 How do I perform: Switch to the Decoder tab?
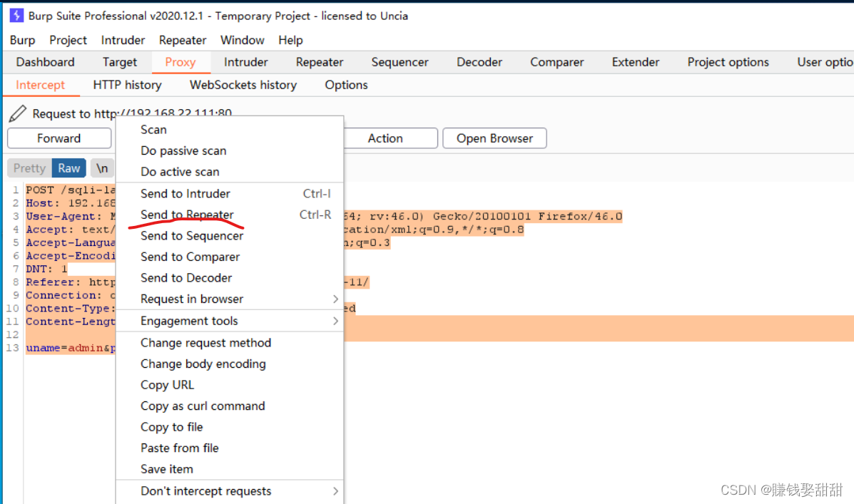[x=479, y=62]
